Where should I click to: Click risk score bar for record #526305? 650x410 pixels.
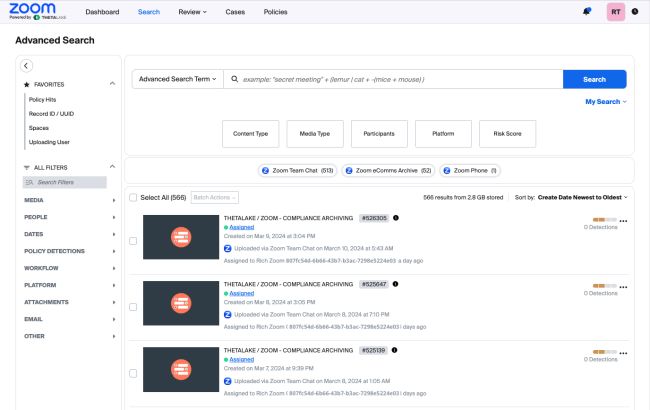[604, 219]
